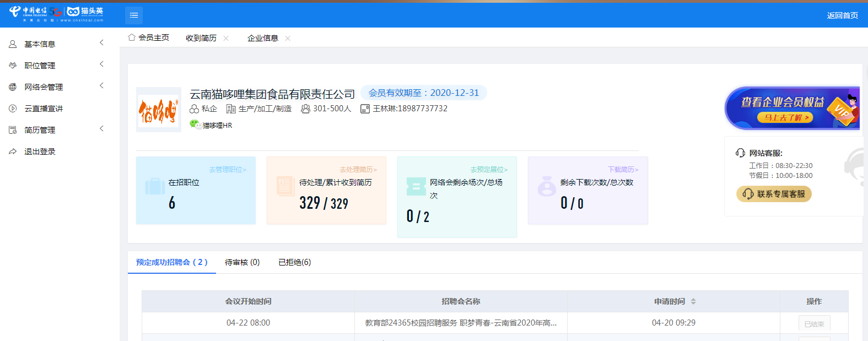Click the 去预定展位> link
Viewport: 868px width, 341px height.
[x=489, y=170]
